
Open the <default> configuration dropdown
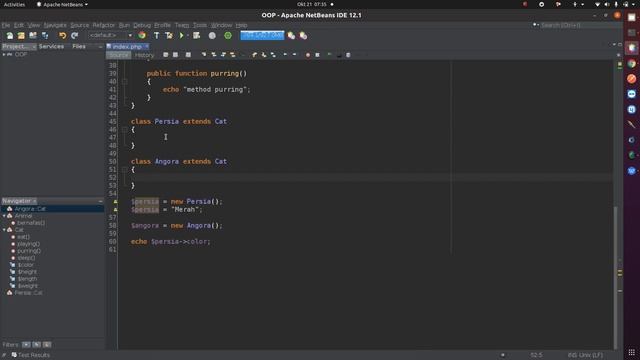coord(111,36)
